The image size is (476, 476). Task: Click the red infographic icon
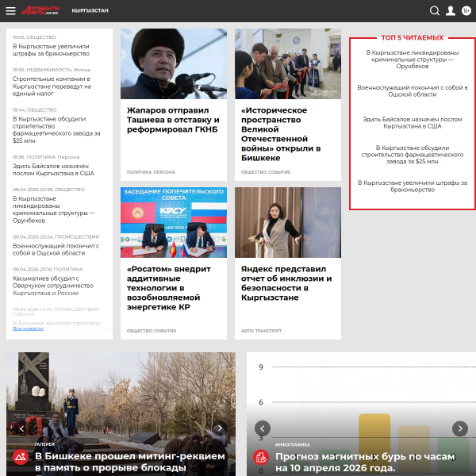[x=260, y=457]
